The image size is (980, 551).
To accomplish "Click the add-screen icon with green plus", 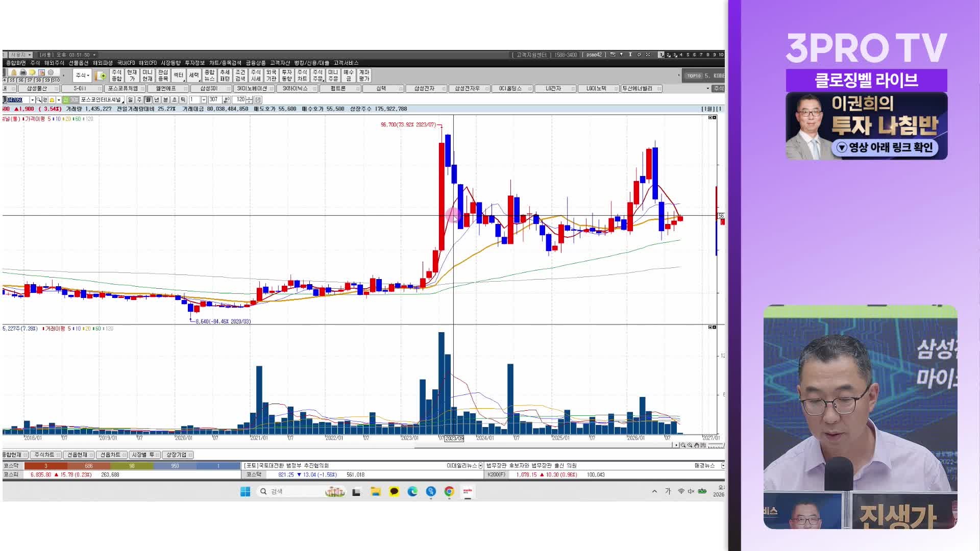I will [x=101, y=76].
